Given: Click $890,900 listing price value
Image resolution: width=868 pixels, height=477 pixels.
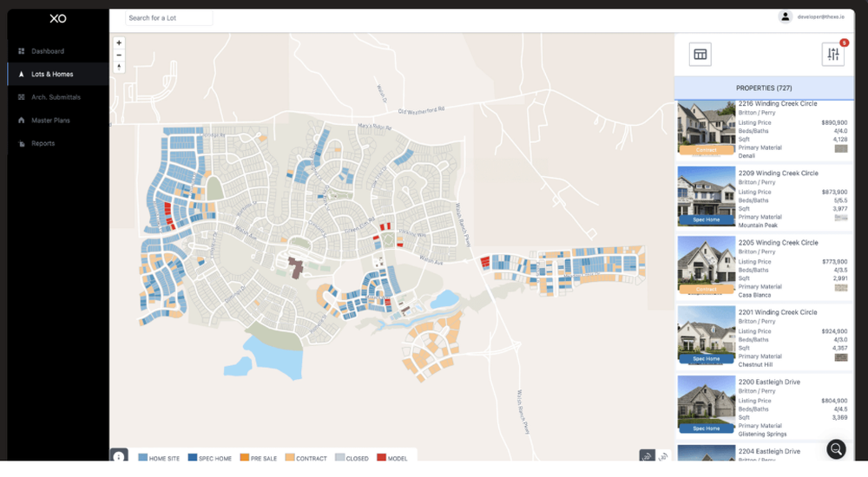Looking at the screenshot, I should tap(834, 123).
